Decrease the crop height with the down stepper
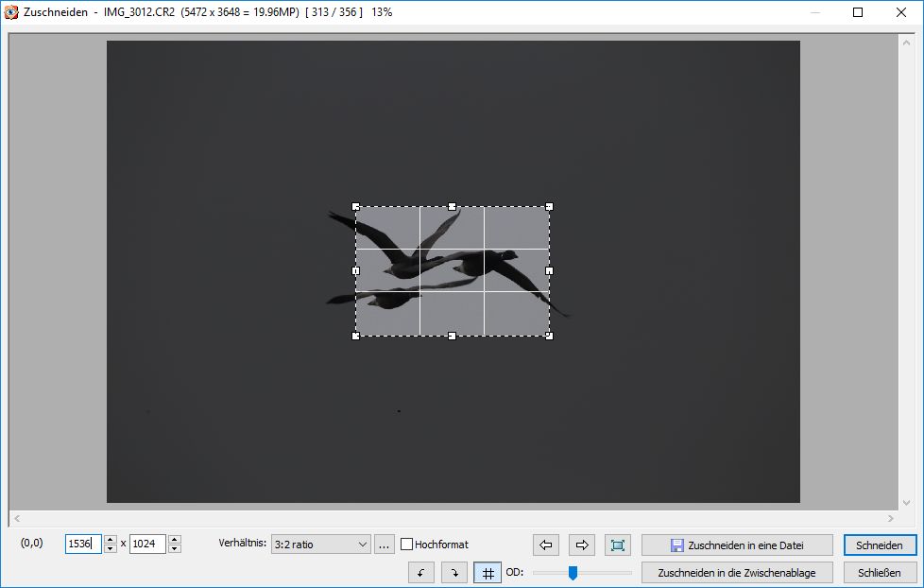The width and height of the screenshot is (924, 588). click(174, 548)
